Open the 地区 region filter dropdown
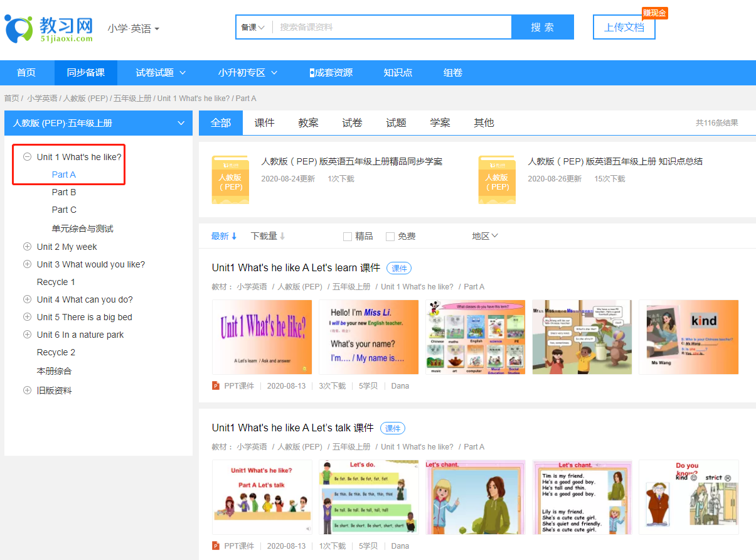756x560 pixels. click(x=485, y=236)
